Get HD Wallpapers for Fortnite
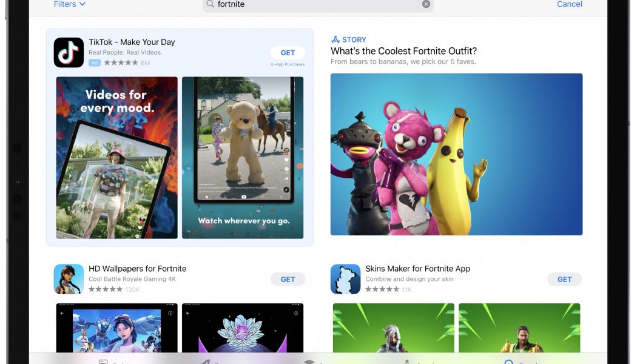The image size is (637, 364). pos(288,279)
